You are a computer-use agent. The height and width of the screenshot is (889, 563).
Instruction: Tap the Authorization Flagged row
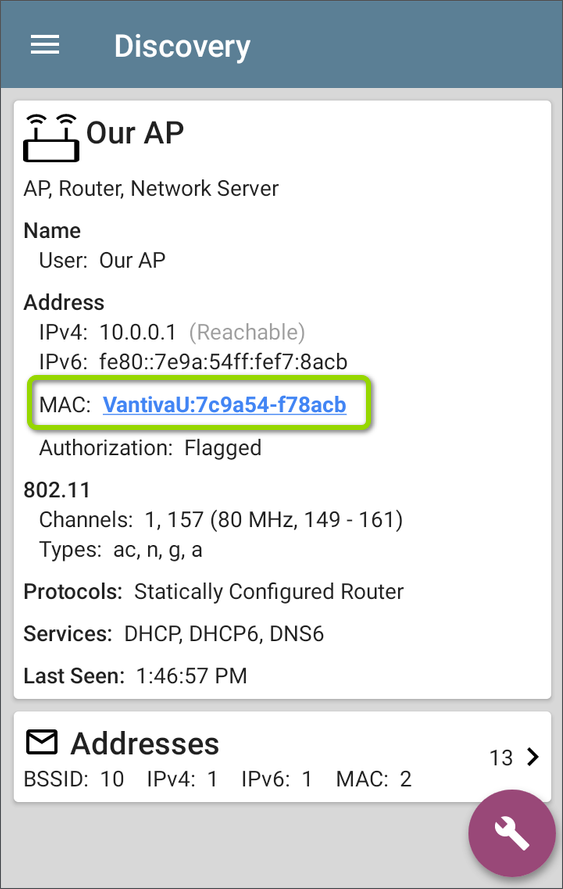150,448
